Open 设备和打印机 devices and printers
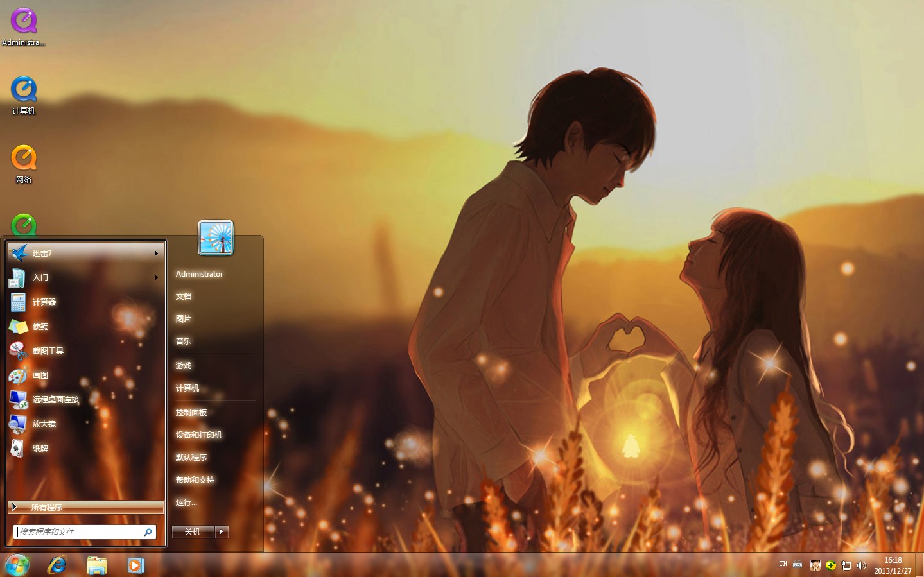 pyautogui.click(x=199, y=435)
